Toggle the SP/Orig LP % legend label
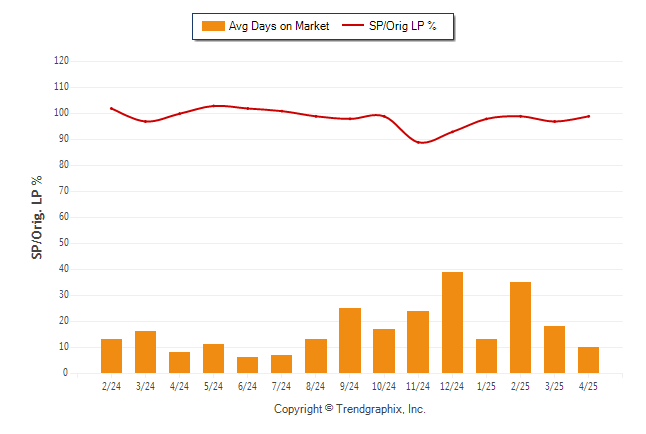Screen dimensions: 646x434 [403, 26]
